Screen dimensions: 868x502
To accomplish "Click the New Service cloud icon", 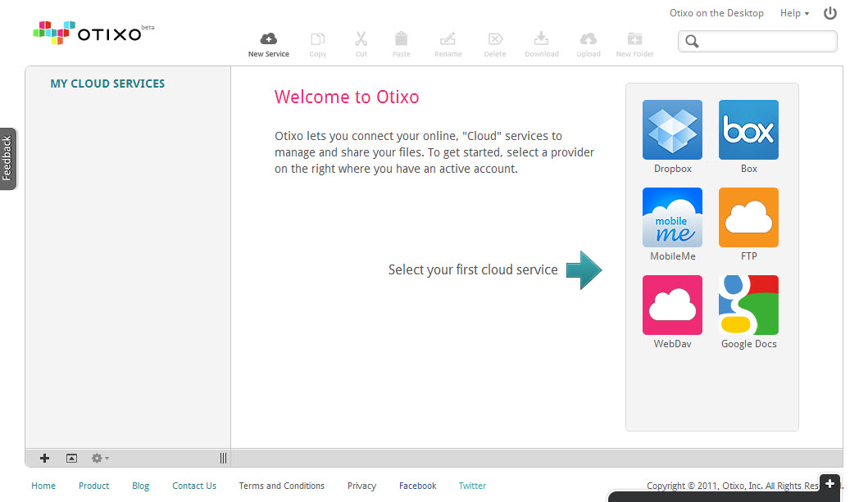I will pyautogui.click(x=269, y=38).
